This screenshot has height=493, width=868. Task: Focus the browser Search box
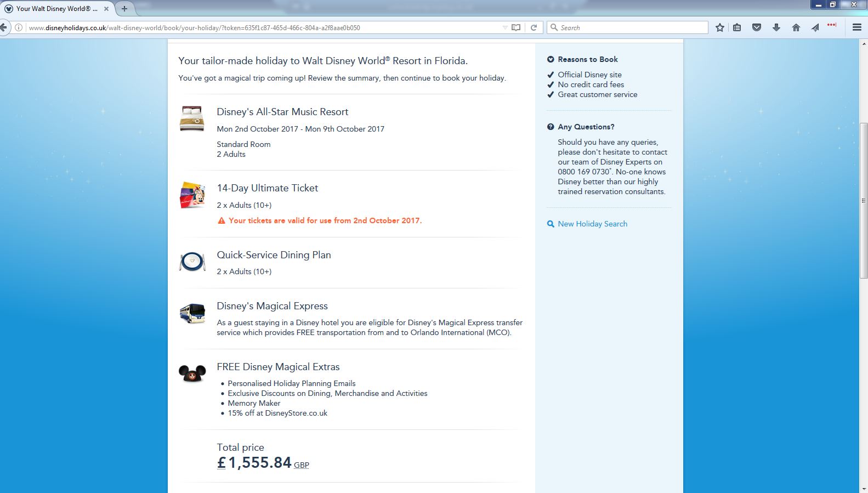click(x=627, y=27)
